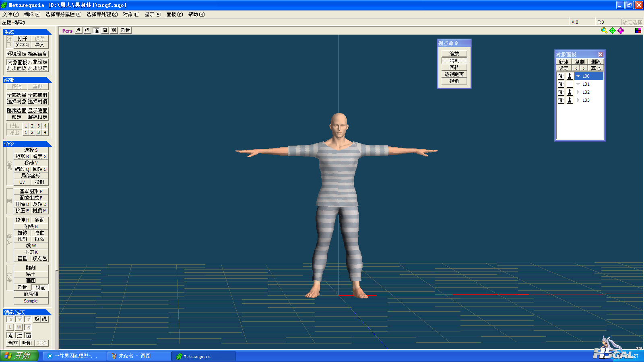The image size is (644, 362).
Task: Select the 顶点色 vertex color tool
Action: (x=39, y=259)
